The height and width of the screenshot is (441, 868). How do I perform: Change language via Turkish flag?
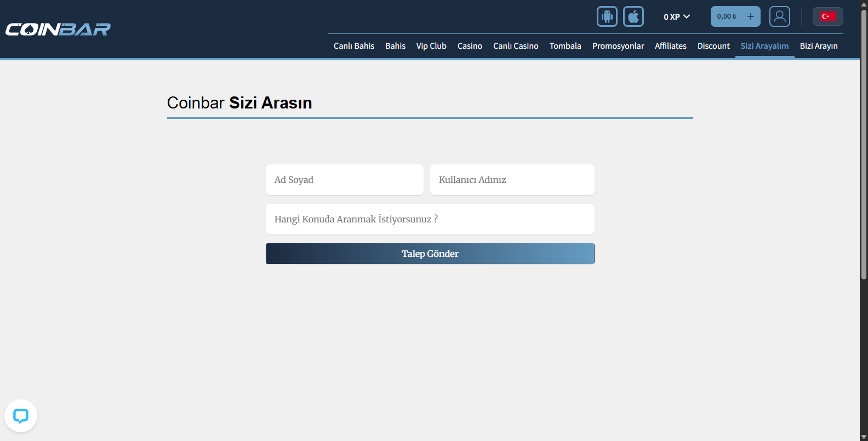827,16
